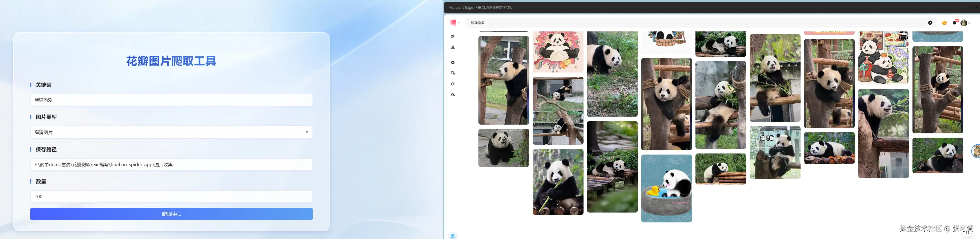Image resolution: width=980 pixels, height=239 pixels.
Task: Open panda with yellow rubber duck image
Action: coord(666,188)
